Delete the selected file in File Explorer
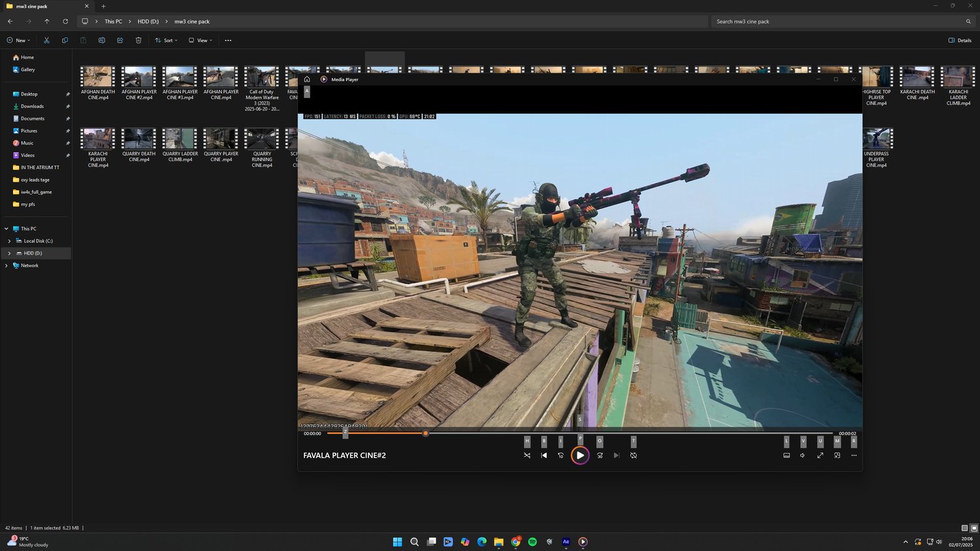This screenshot has height=551, width=980. click(139, 41)
